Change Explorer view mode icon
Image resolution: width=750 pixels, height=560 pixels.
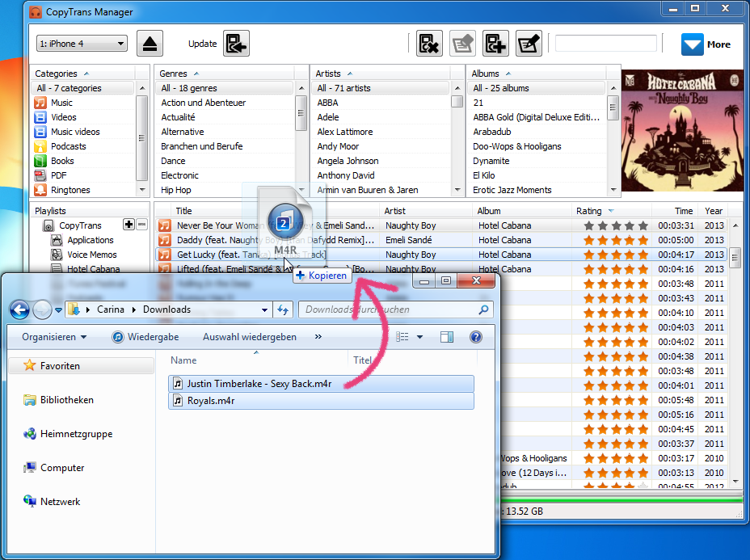[x=402, y=337]
